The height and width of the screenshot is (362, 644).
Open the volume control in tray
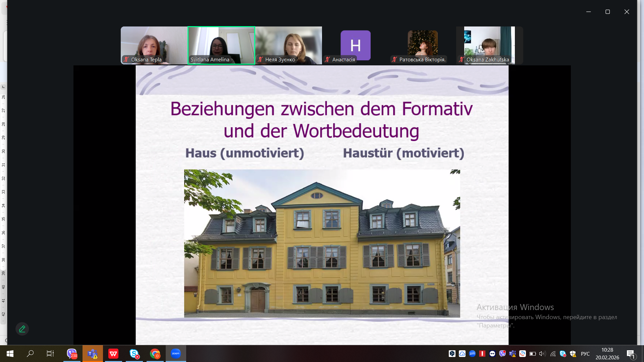point(542,354)
